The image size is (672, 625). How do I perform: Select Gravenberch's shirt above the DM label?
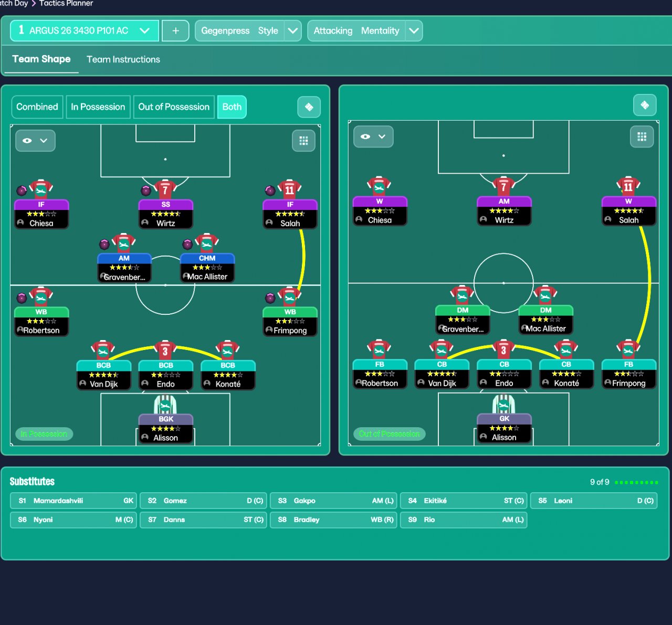[463, 295]
